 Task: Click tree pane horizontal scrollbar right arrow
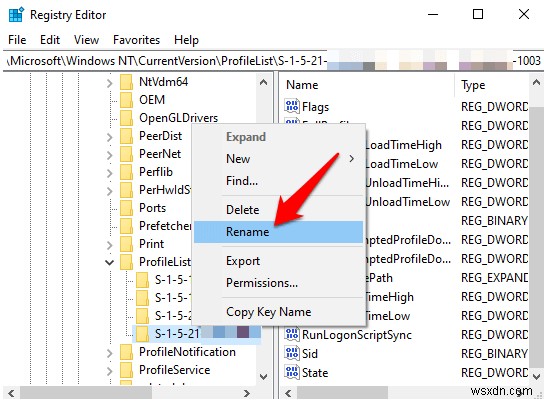pos(247,393)
